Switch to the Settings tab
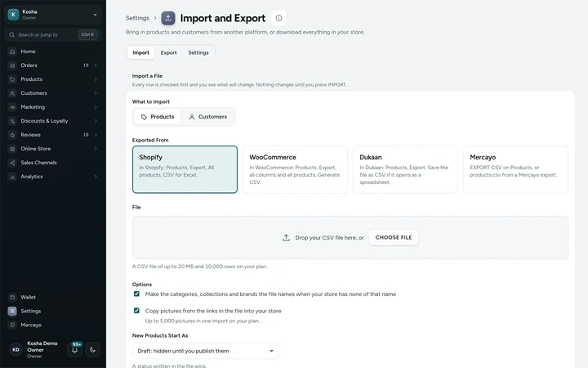Image resolution: width=588 pixels, height=368 pixels. coord(198,52)
